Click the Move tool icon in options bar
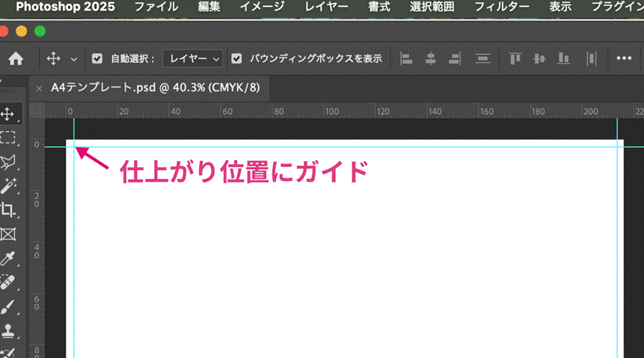Screen dimensions: 644x358 click(x=53, y=58)
